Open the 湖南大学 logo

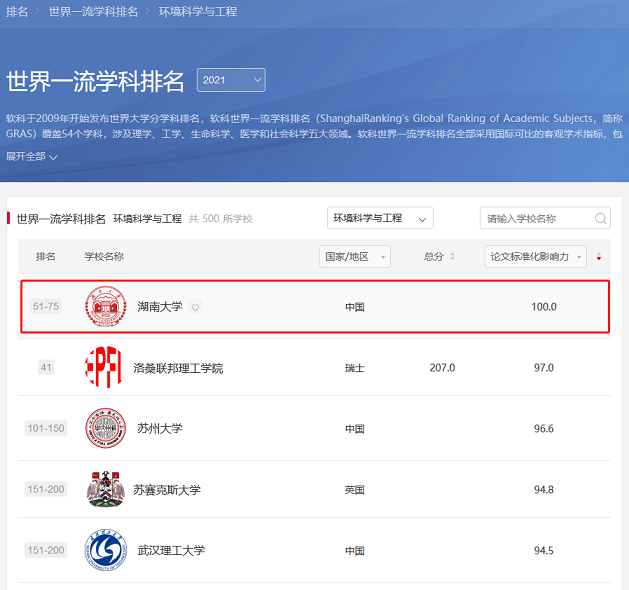pyautogui.click(x=106, y=306)
